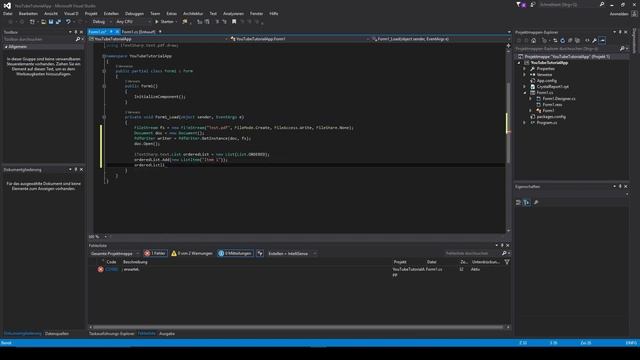640x360 pixels.
Task: Toggle the 1 Fehler filter button
Action: [155, 253]
